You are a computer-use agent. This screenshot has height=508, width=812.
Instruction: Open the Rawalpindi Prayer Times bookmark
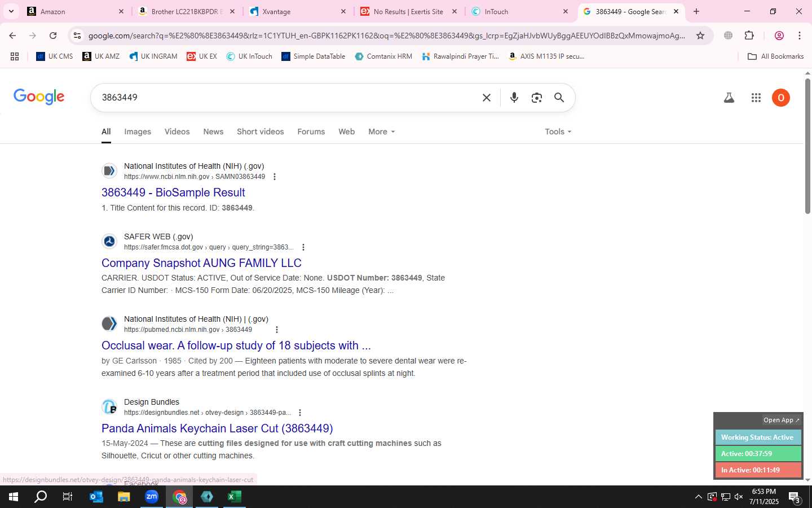click(460, 56)
